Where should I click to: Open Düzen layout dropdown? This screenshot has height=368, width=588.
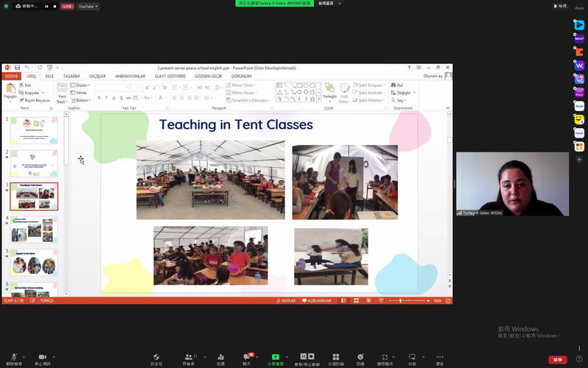[81, 85]
